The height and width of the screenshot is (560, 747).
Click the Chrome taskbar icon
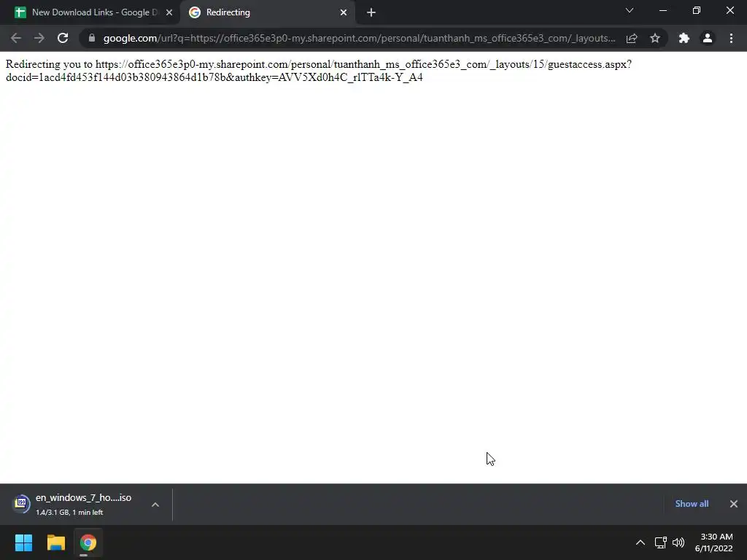point(88,542)
